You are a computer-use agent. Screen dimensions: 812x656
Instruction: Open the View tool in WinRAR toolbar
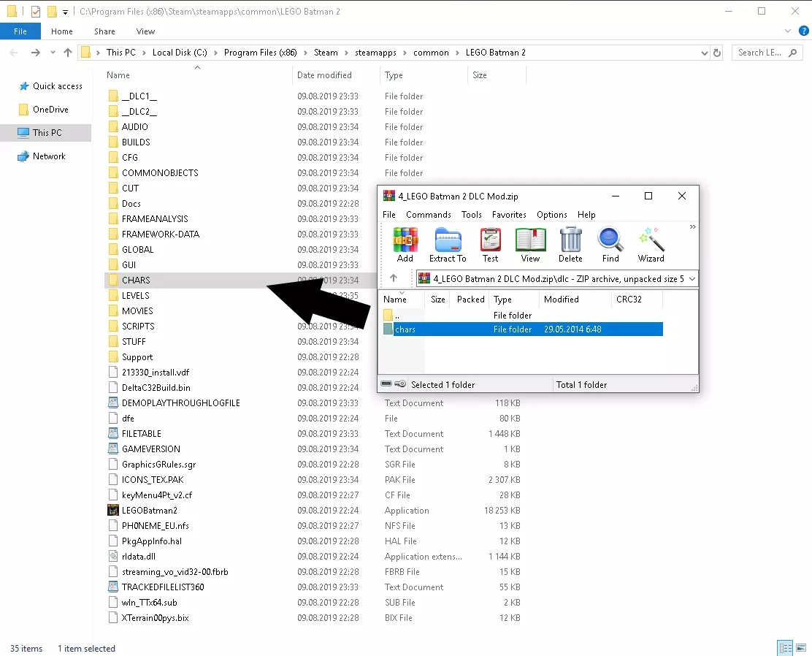(530, 245)
